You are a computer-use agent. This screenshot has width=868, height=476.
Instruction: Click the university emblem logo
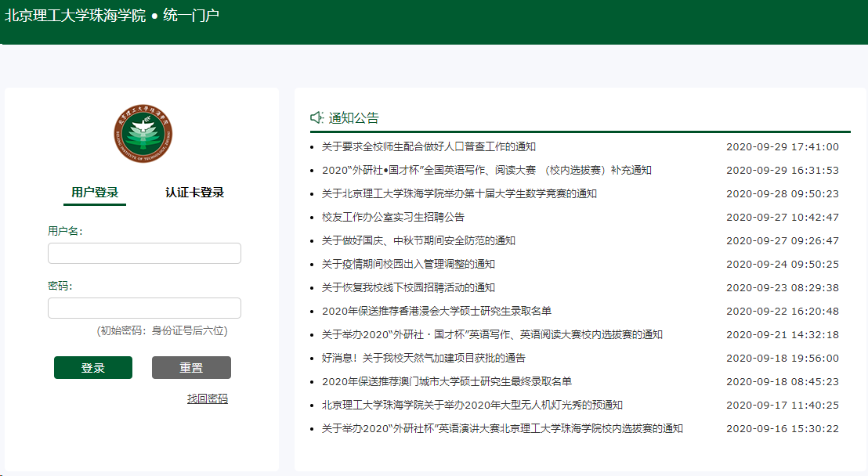tap(143, 133)
